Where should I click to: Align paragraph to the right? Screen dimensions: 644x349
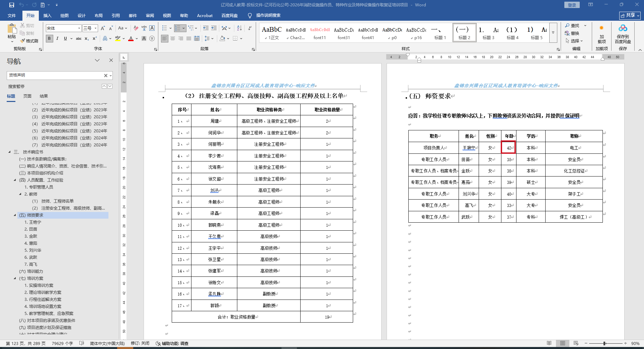coord(181,38)
